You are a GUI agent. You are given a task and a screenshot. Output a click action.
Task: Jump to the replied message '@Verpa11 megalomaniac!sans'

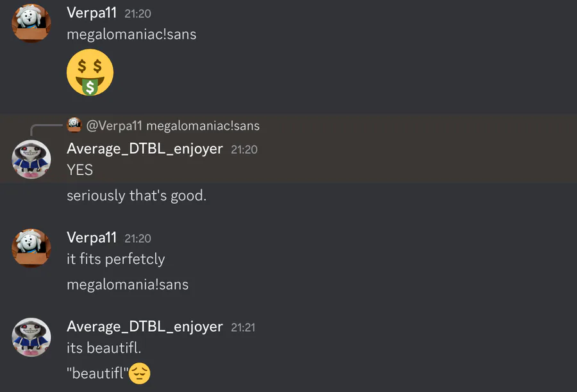[x=173, y=126]
